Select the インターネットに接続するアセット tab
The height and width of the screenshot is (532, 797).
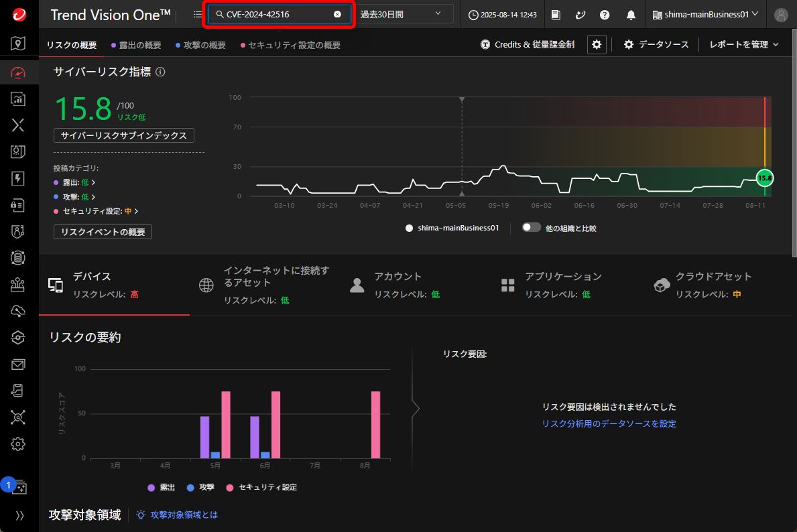point(265,285)
